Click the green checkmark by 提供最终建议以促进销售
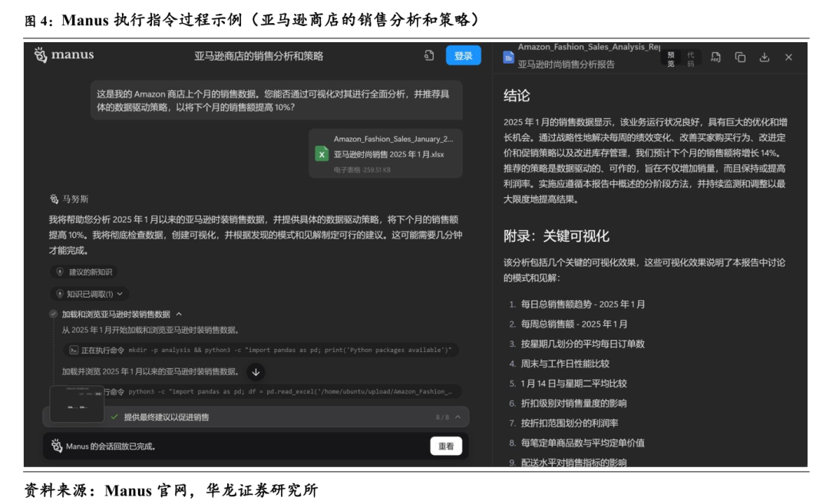 [x=114, y=417]
